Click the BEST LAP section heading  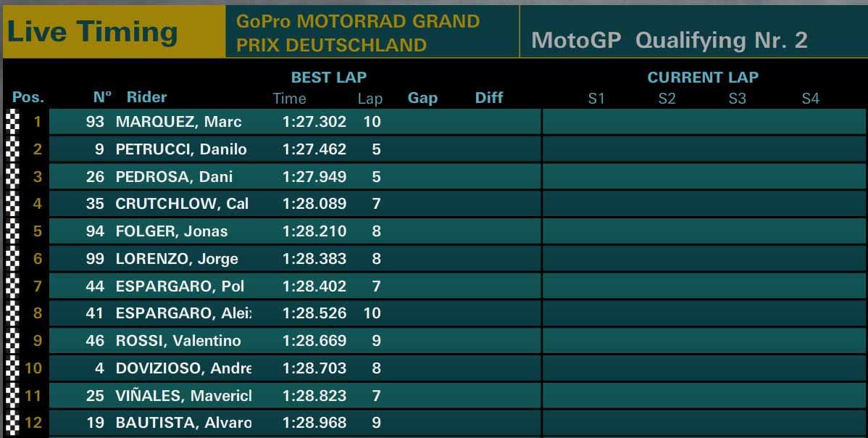coord(329,78)
